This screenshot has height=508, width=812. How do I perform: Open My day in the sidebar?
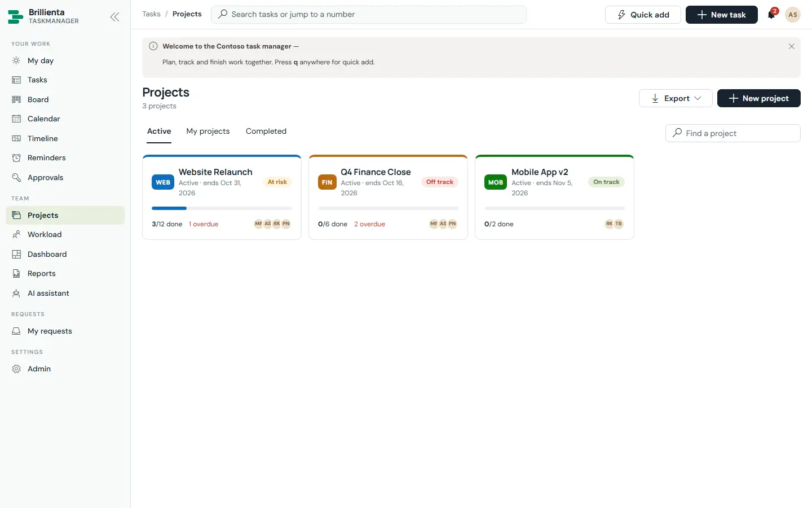coord(65,60)
